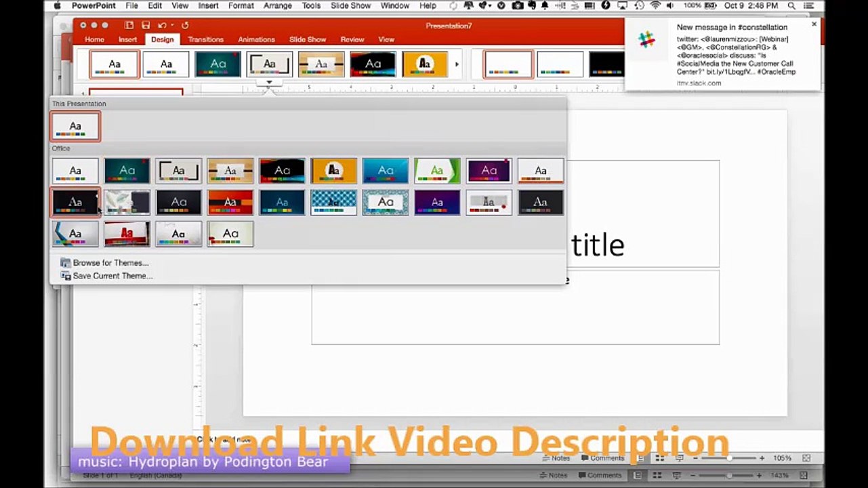868x488 pixels.
Task: Apply the orange circle theme in Office gallery
Action: (x=334, y=171)
